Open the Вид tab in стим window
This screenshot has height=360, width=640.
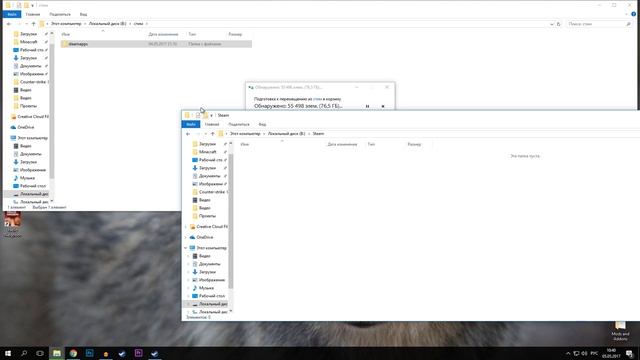coord(83,14)
